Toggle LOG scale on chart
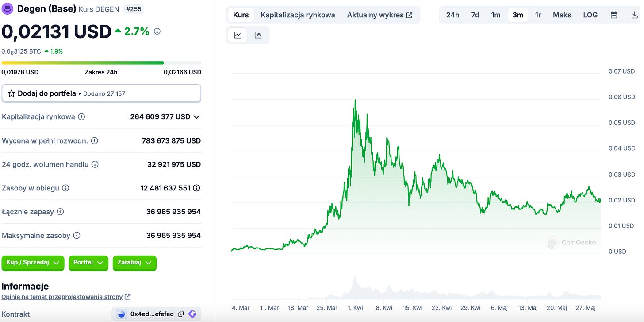 click(x=590, y=15)
